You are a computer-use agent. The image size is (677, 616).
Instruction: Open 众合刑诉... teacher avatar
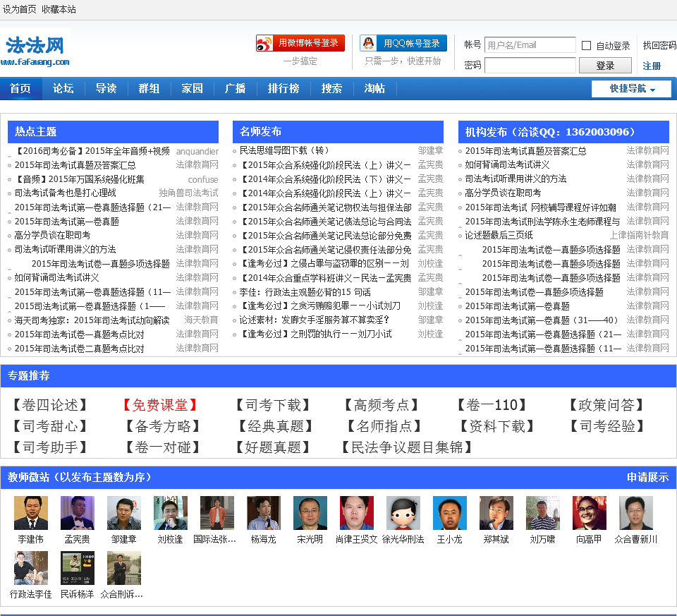(x=124, y=568)
